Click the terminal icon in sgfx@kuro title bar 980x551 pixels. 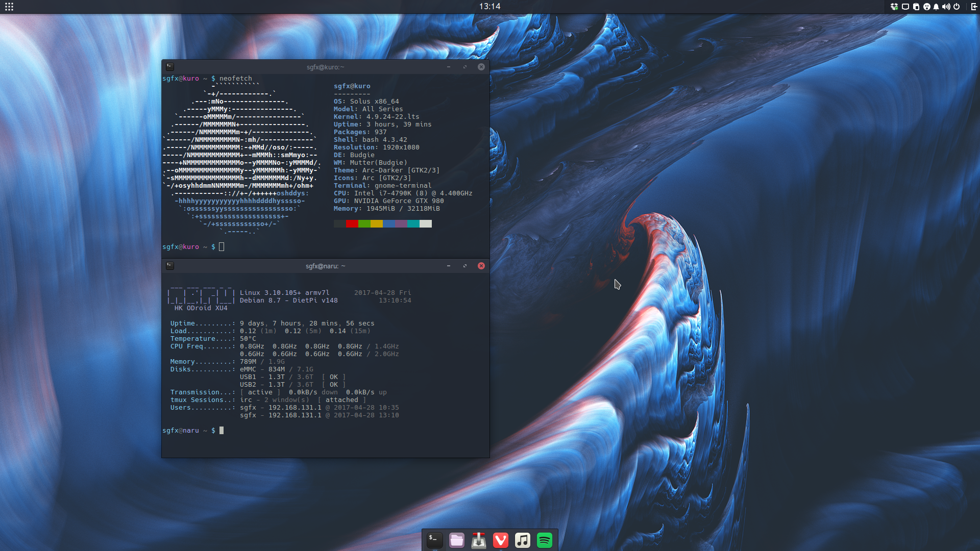tap(170, 67)
